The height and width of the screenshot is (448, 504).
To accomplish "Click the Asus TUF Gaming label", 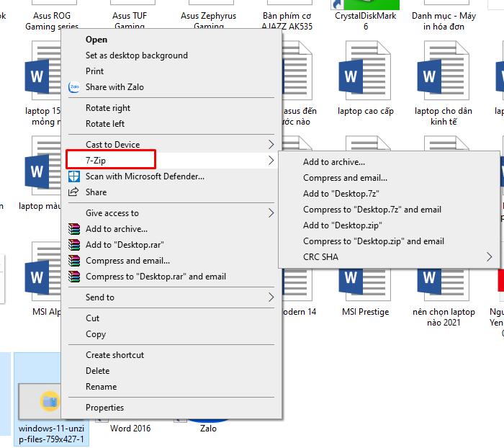I will [130, 20].
